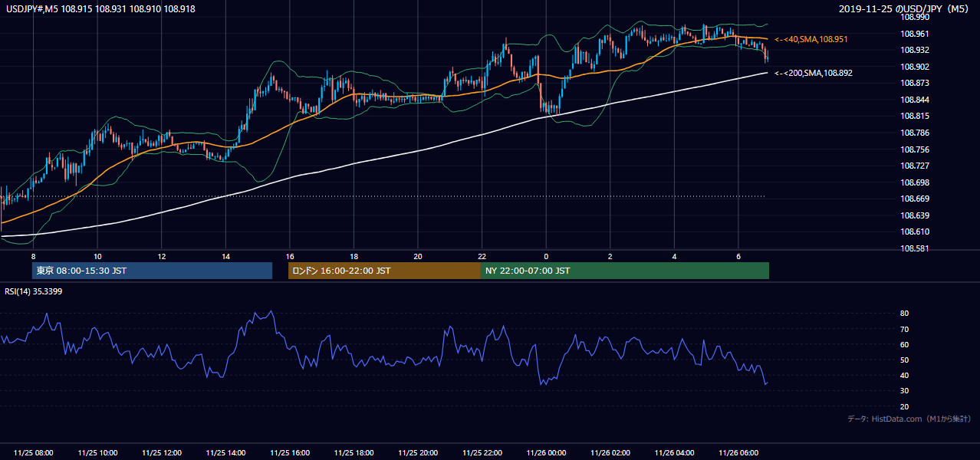Click price axis value 108.727
This screenshot has width=980, height=460.
coord(915,166)
